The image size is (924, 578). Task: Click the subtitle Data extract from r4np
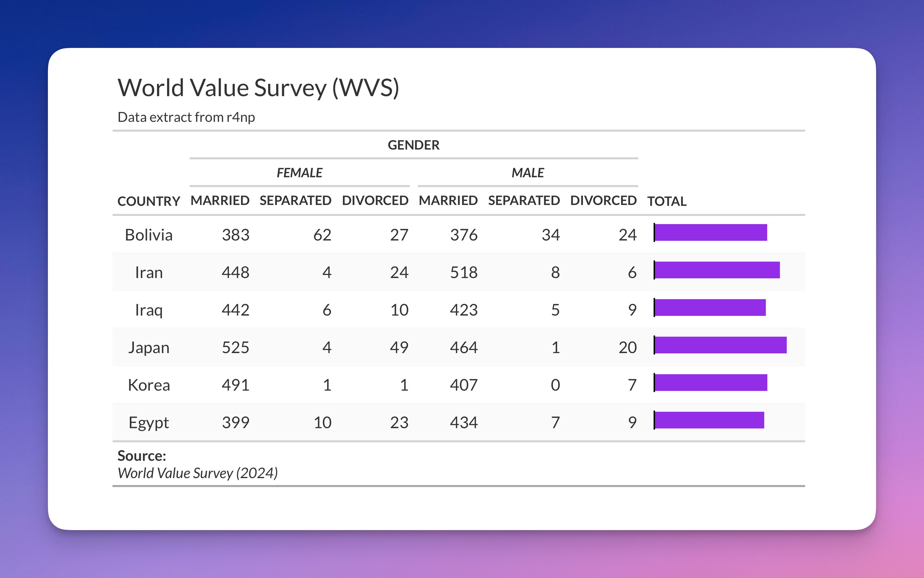click(186, 117)
